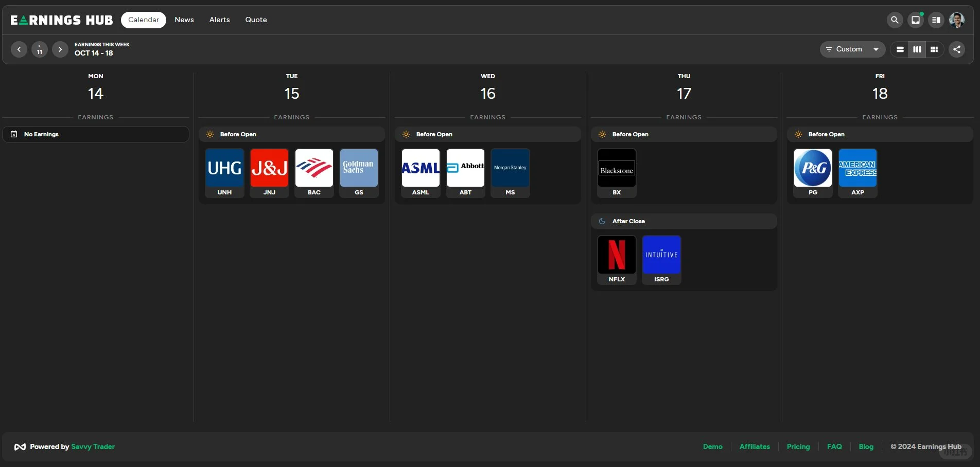
Task: Open the Alerts tab
Action: click(220, 20)
